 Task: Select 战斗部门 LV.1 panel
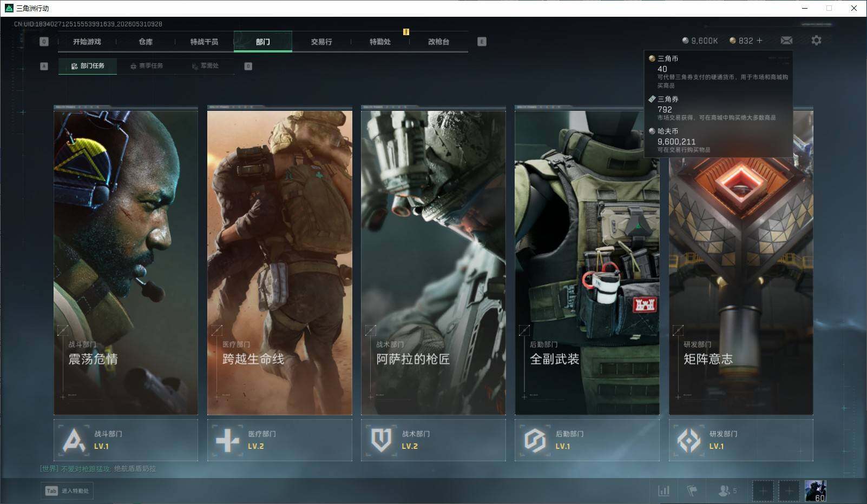click(126, 440)
